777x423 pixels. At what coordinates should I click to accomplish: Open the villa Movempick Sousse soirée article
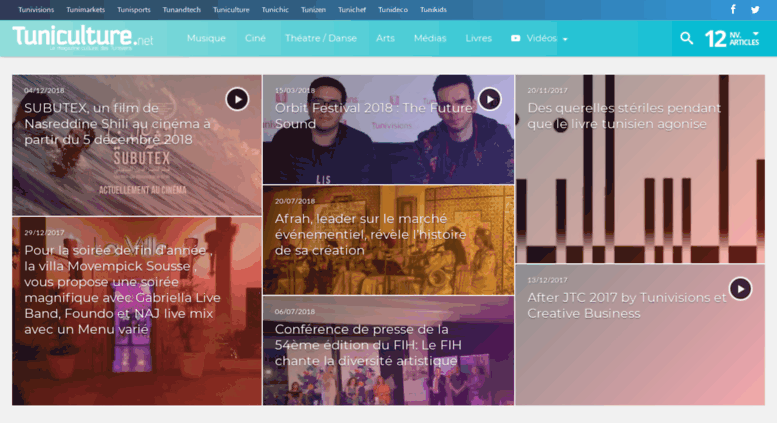(x=122, y=290)
